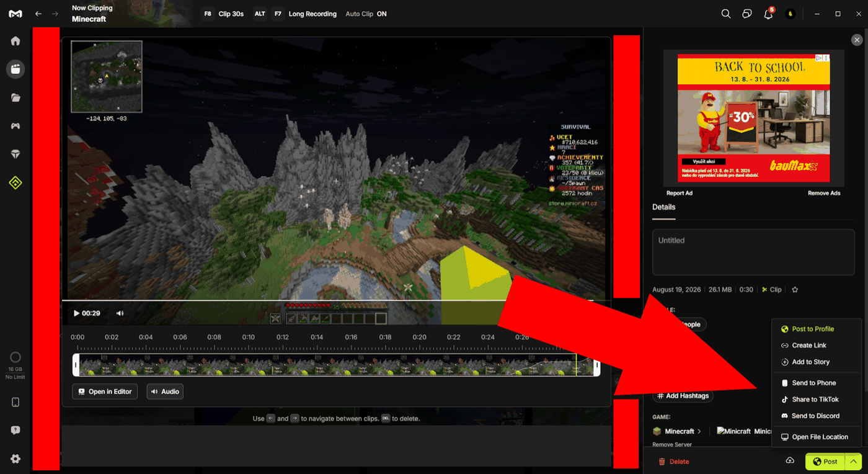Go forward with the right arrow
Screen dimensions: 868x474
point(55,14)
